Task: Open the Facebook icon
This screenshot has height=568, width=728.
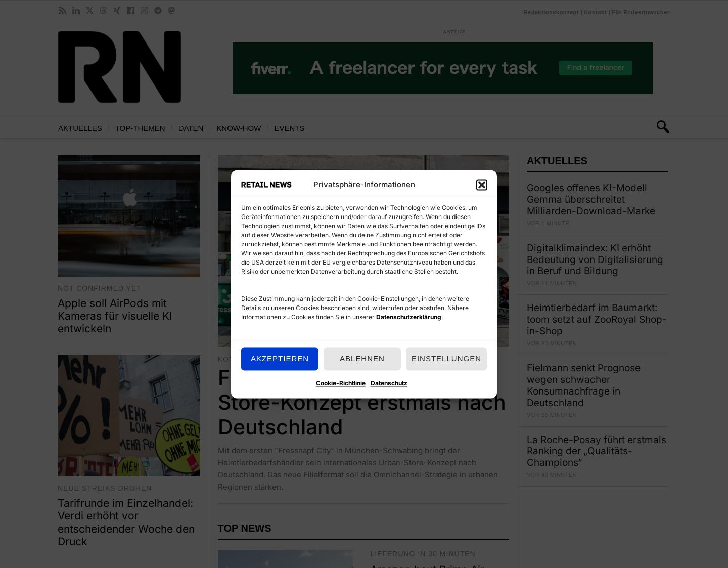Action: (x=130, y=11)
